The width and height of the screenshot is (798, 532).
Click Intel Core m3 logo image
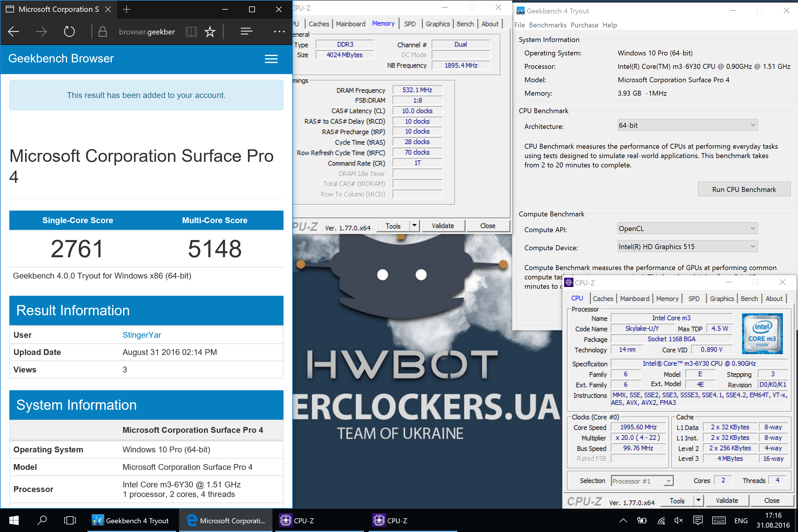click(x=762, y=333)
